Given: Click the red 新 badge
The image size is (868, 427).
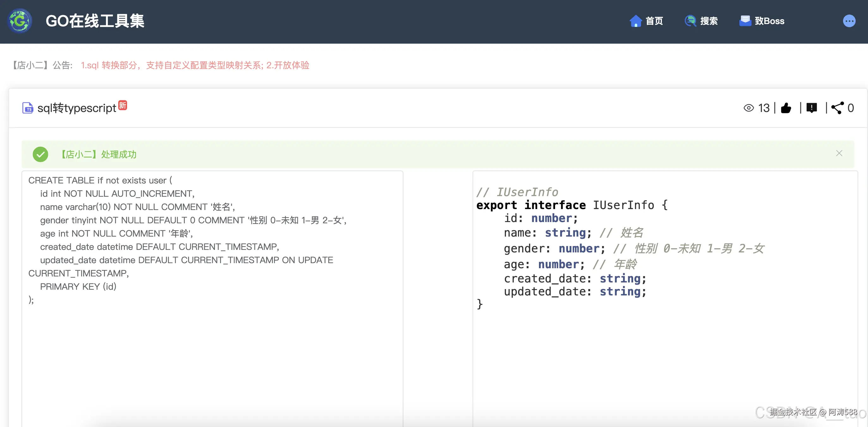Looking at the screenshot, I should tap(123, 105).
